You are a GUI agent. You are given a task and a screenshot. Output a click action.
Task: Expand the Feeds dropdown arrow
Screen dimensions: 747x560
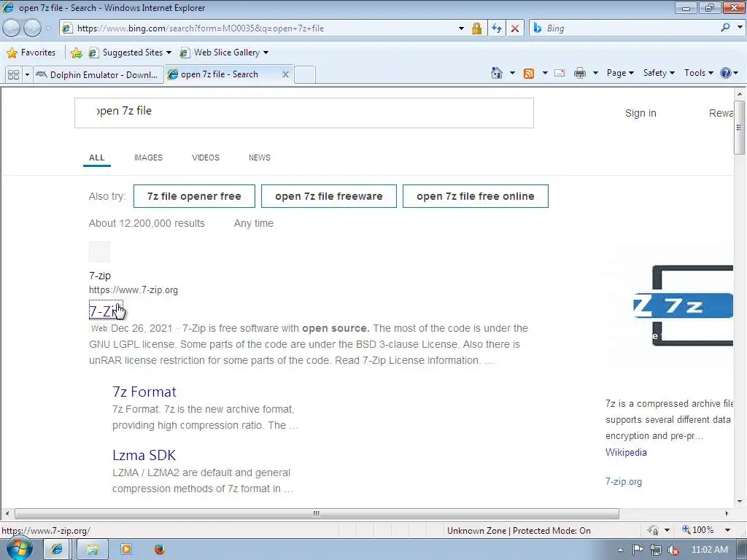pyautogui.click(x=545, y=73)
